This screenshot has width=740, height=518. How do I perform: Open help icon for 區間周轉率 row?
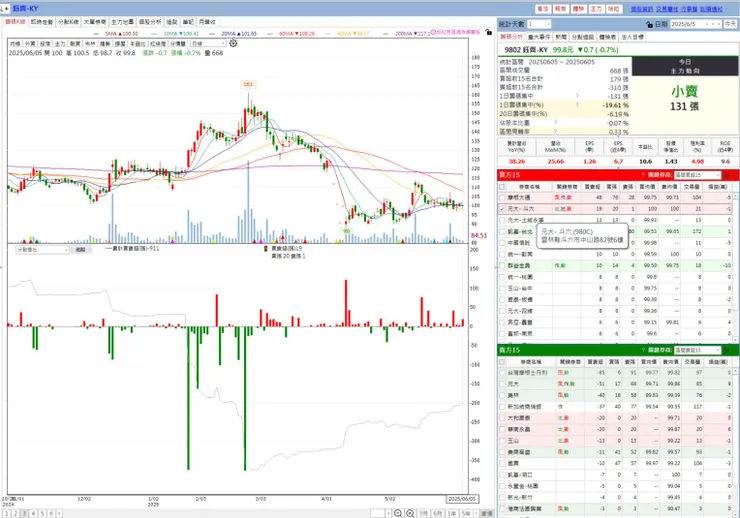pyautogui.click(x=555, y=131)
